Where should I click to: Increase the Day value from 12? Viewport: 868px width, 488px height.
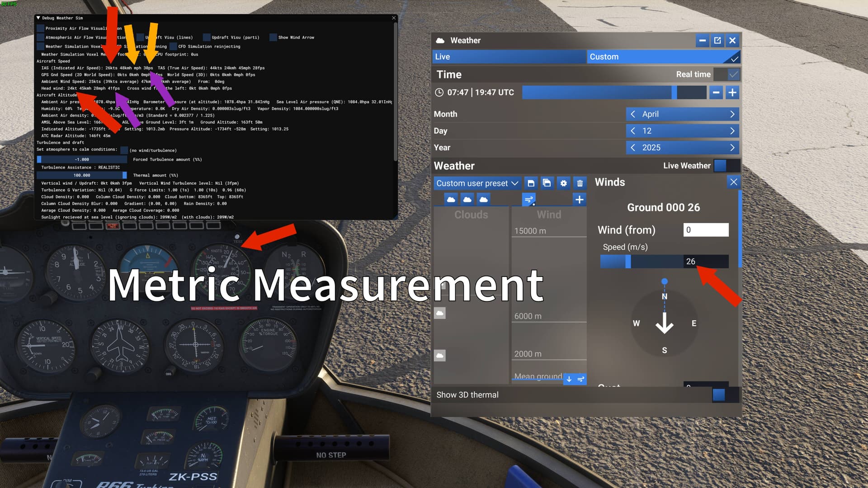(x=732, y=131)
